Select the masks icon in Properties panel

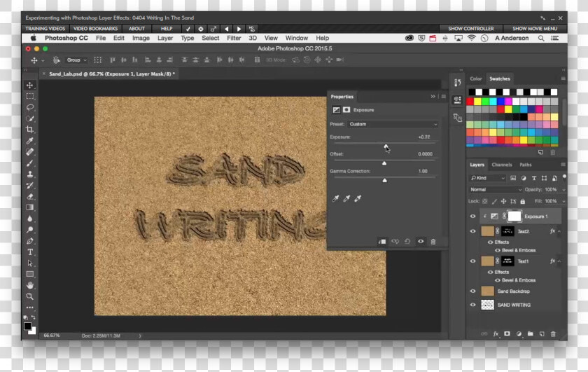click(346, 109)
